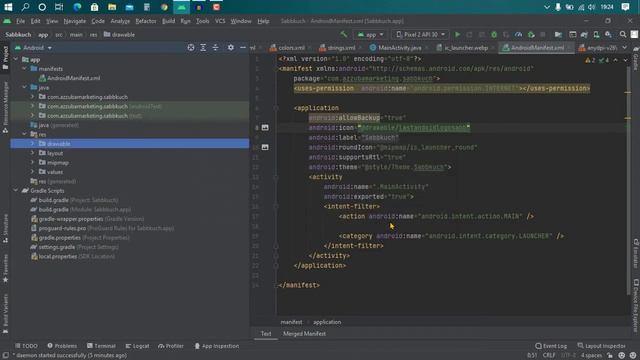
Task: Toggle the Gradle tool window on right
Action: click(x=636, y=58)
